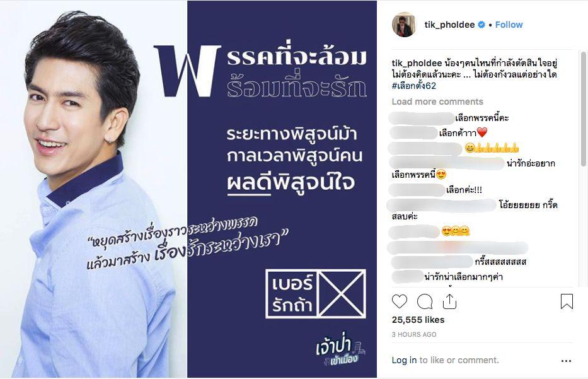
Task: Click the X ballot checkbox on the poster
Action: (x=342, y=294)
